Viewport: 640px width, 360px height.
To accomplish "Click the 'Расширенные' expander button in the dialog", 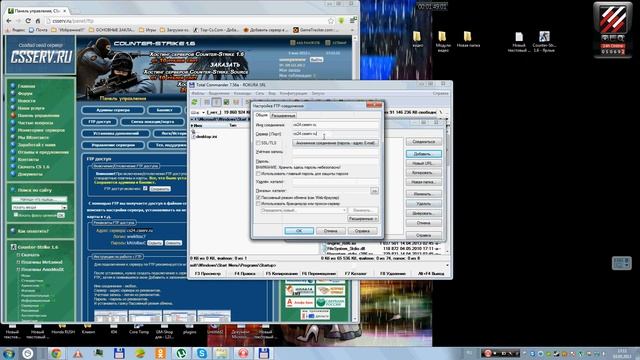I will click(362, 219).
